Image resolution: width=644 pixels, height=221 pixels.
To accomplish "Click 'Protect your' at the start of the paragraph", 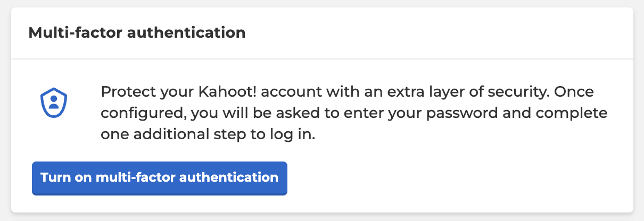I will (147, 93).
